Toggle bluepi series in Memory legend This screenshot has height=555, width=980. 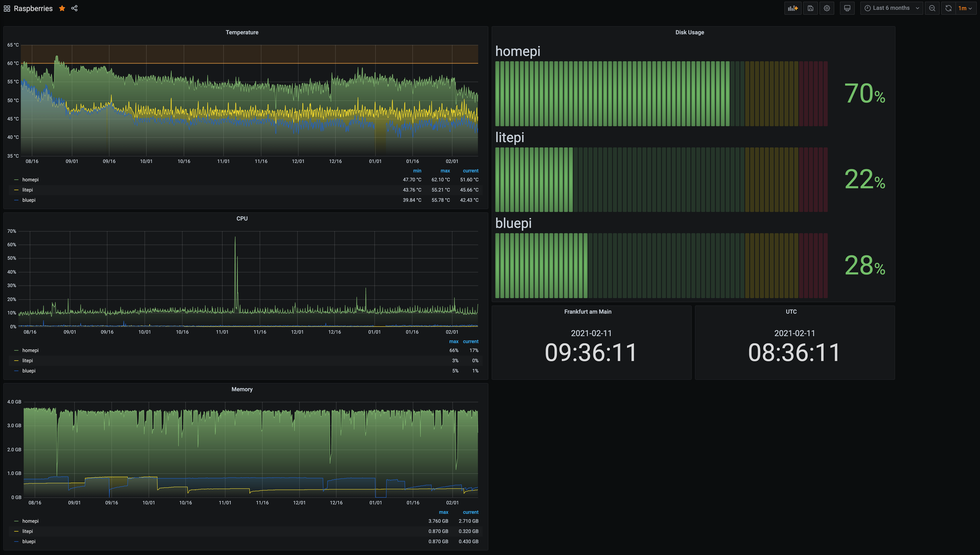[29, 542]
